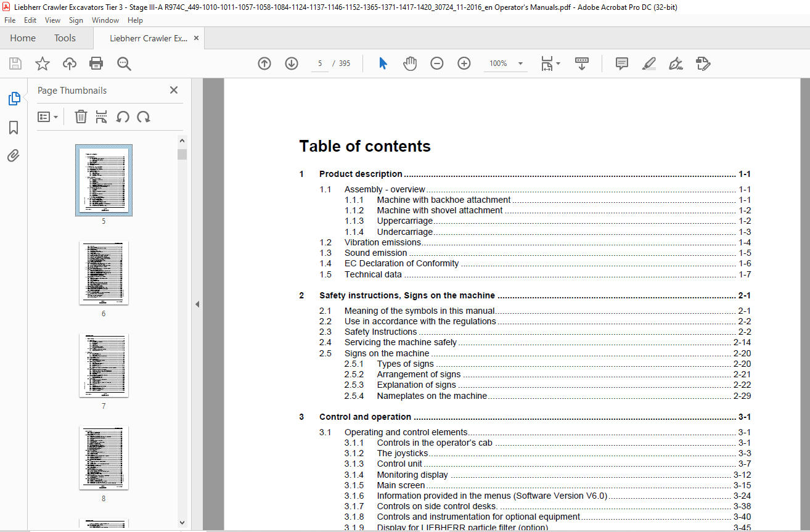Viewport: 810px width, 532px height.
Task: Switch to the Tools tab
Action: 65,38
